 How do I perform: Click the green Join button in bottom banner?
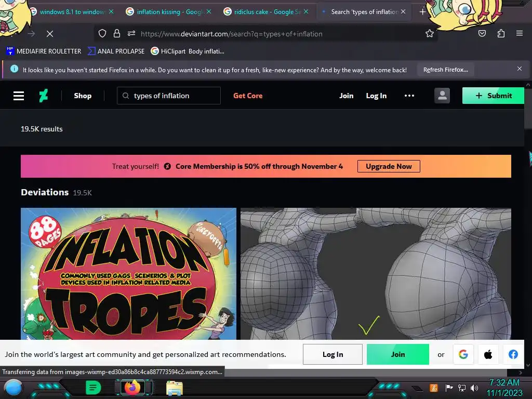pyautogui.click(x=397, y=354)
